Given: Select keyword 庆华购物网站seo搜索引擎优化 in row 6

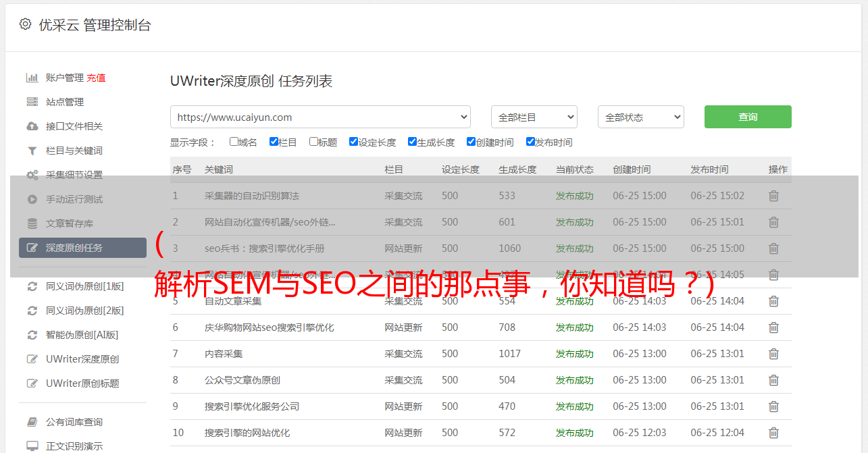Looking at the screenshot, I should [269, 327].
